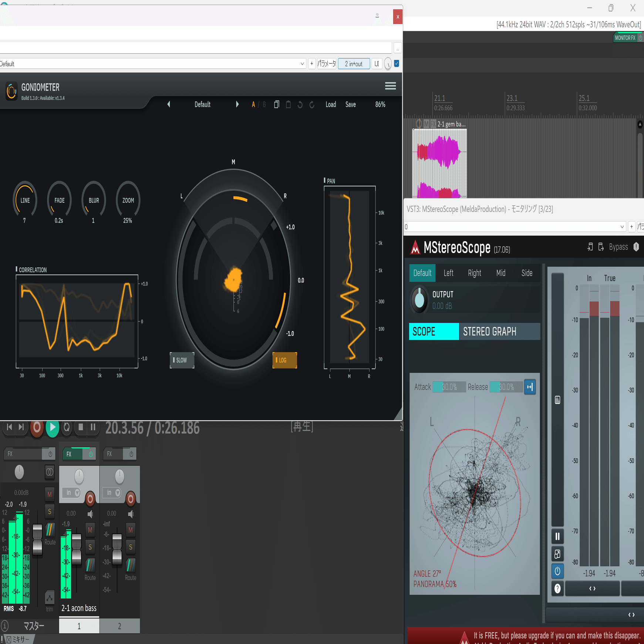Open MStereoScope FX preset dropdown
This screenshot has height=644, width=644.
click(515, 227)
